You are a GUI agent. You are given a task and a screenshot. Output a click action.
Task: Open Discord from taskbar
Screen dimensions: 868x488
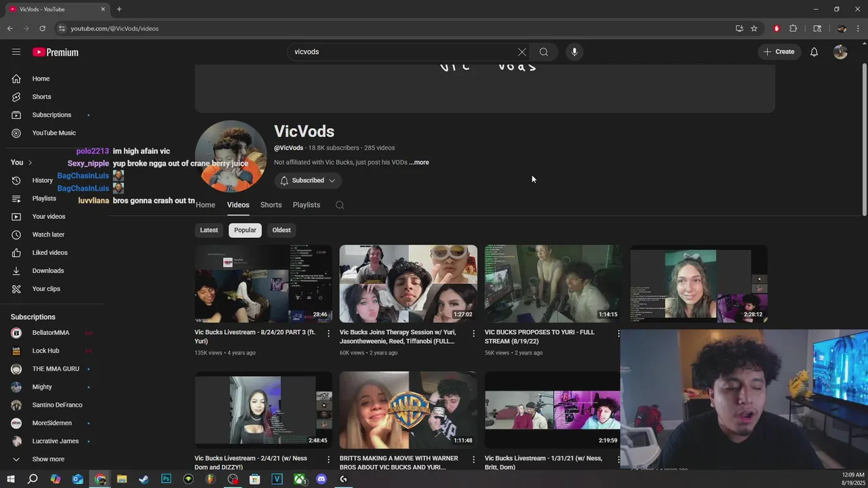[321, 479]
